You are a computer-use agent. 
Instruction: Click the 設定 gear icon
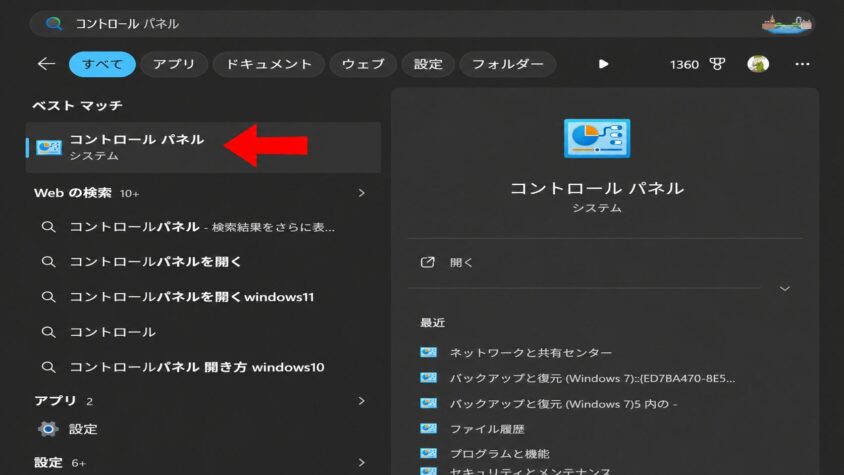pyautogui.click(x=48, y=429)
